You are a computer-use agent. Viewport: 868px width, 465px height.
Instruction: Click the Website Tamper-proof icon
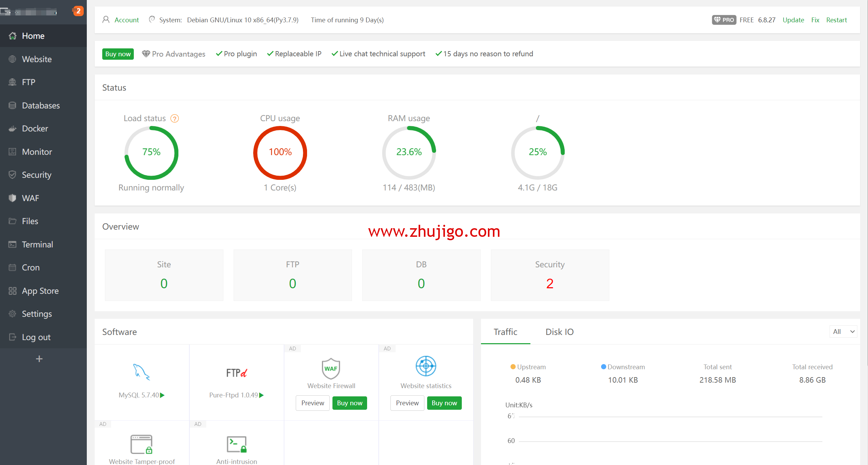click(141, 444)
